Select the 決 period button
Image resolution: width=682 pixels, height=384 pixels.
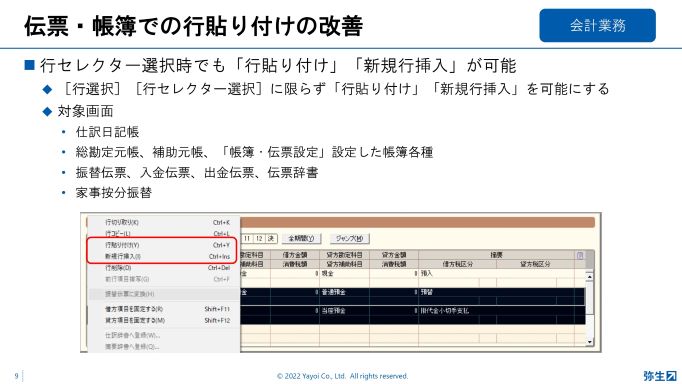click(271, 238)
